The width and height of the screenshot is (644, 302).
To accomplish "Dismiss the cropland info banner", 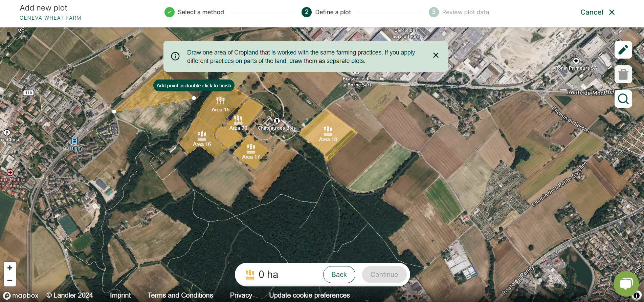I will point(436,55).
